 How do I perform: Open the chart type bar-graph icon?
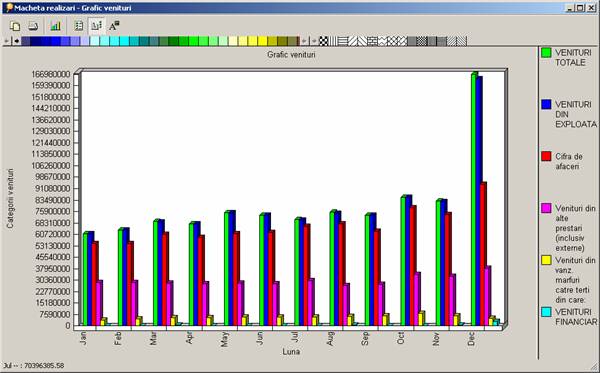click(55, 26)
